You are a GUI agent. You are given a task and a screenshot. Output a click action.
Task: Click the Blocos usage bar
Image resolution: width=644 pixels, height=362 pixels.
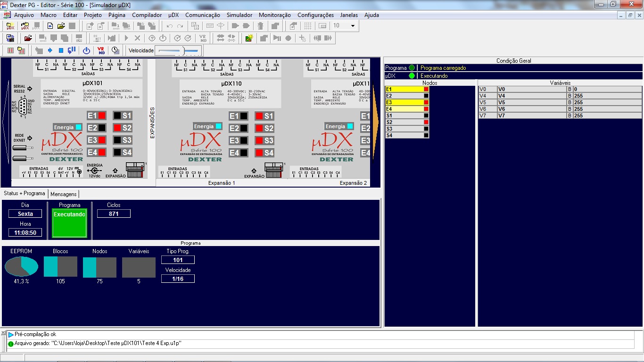pyautogui.click(x=60, y=267)
